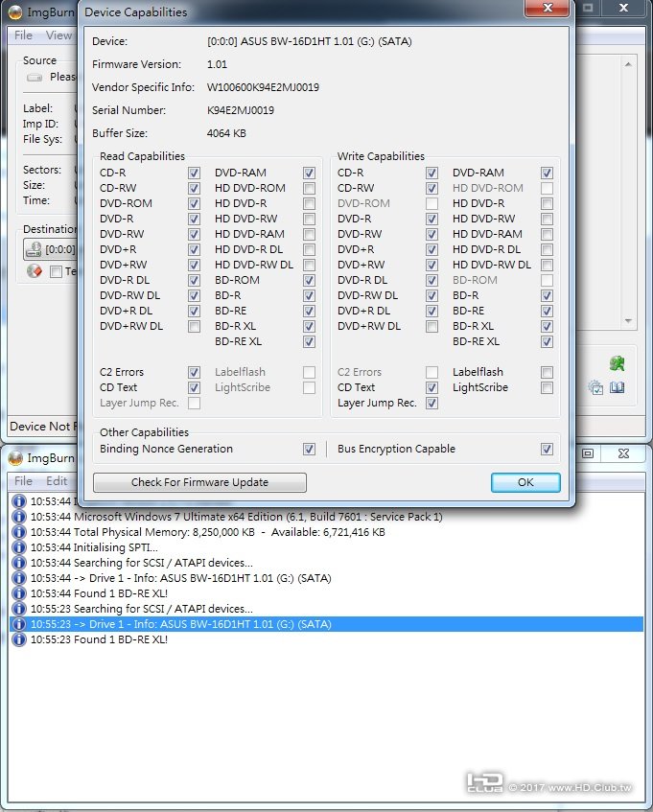Screen dimensions: 653x812
Task: Click the device name ASUS BW-16D1HT text
Action: tap(309, 41)
